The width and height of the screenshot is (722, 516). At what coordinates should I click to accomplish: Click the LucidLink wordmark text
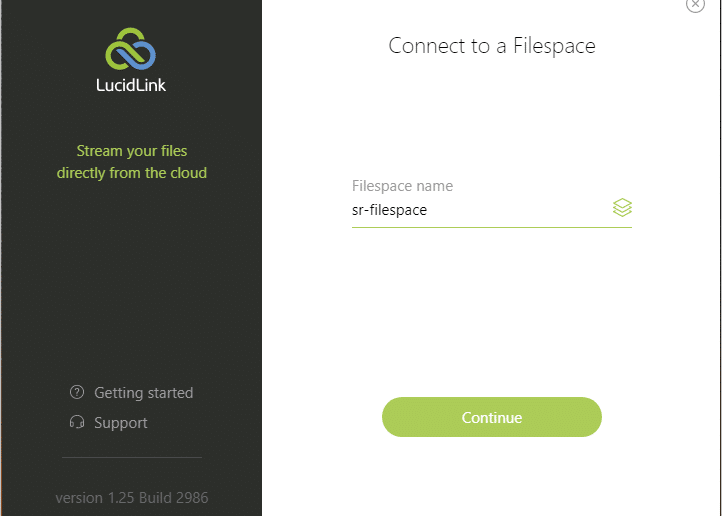[x=131, y=85]
